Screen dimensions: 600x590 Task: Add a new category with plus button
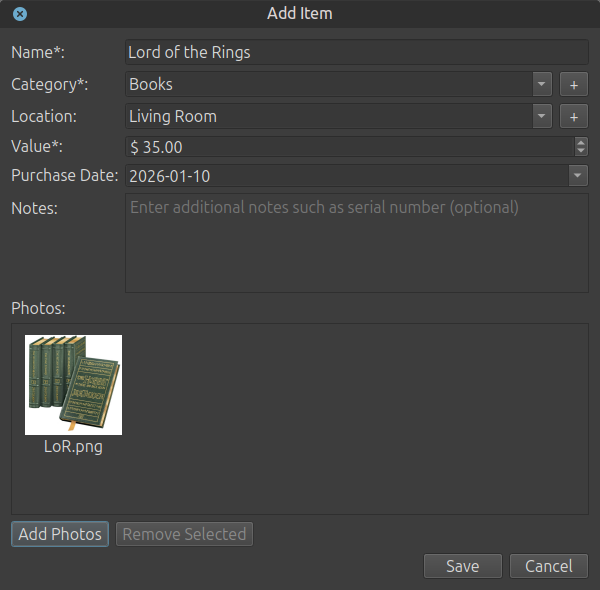(574, 84)
